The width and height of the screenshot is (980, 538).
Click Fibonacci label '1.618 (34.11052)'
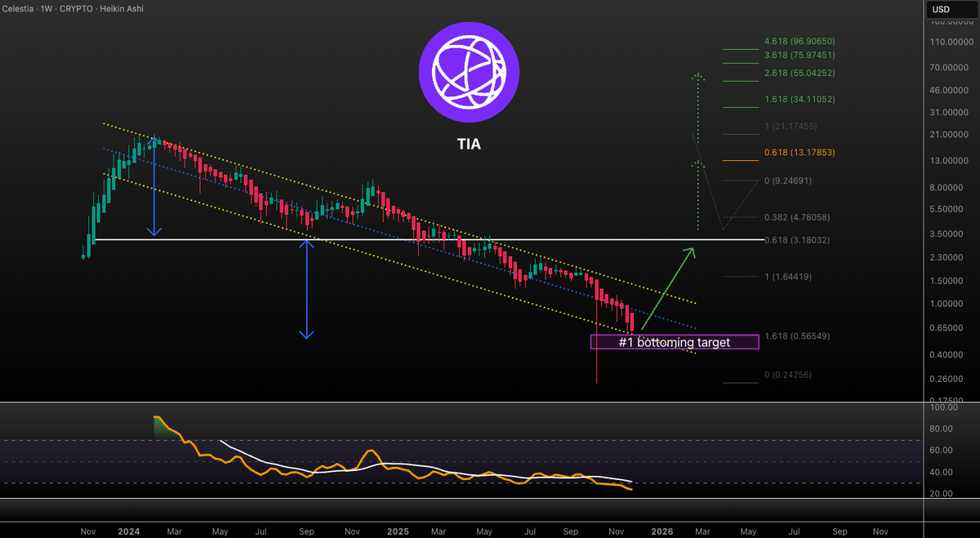point(800,99)
